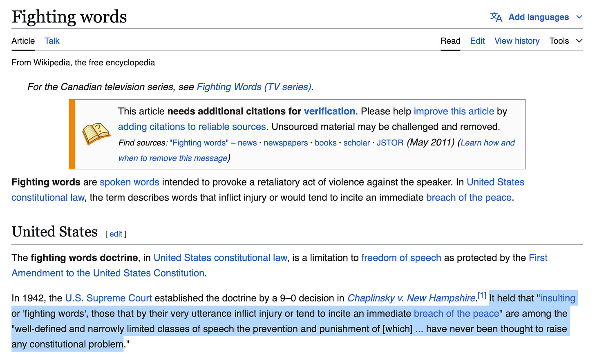Click highlighted breach of the peace link
The height and width of the screenshot is (364, 595).
point(456,313)
